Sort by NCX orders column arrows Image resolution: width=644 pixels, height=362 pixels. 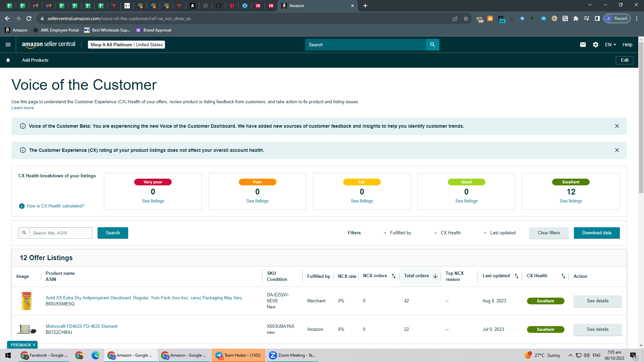[x=394, y=276]
